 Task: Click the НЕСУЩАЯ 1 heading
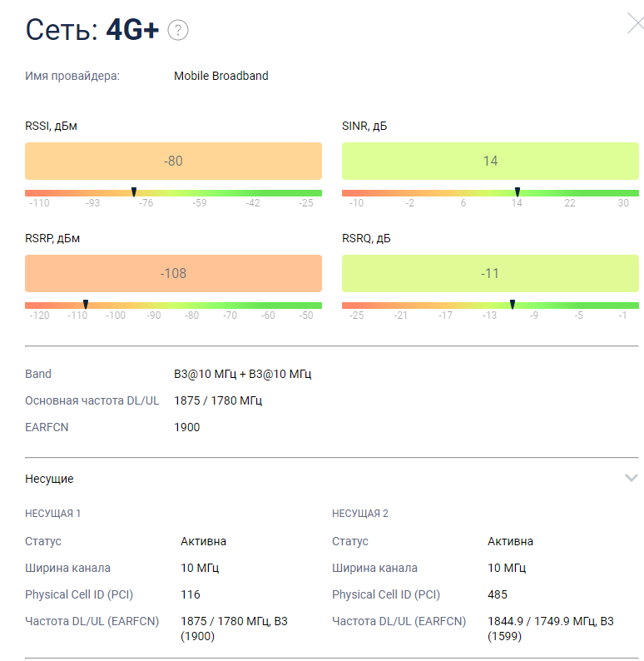[53, 514]
